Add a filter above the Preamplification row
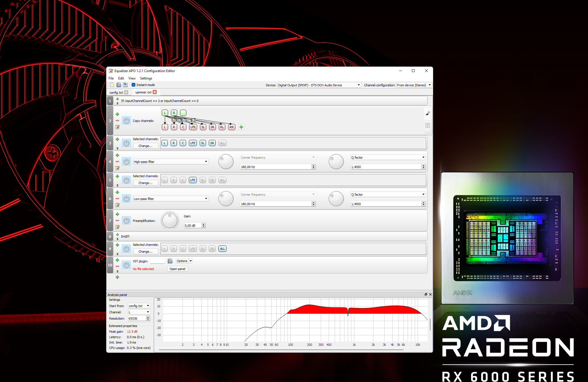 117,214
